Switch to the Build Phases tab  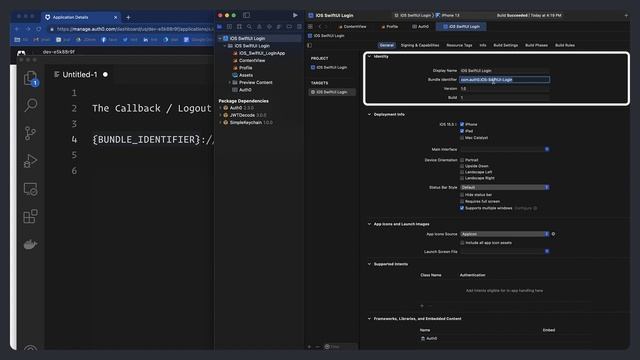pyautogui.click(x=536, y=45)
